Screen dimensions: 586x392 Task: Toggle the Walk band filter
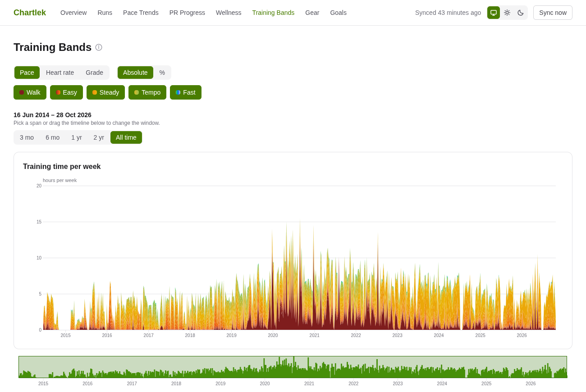tap(30, 92)
